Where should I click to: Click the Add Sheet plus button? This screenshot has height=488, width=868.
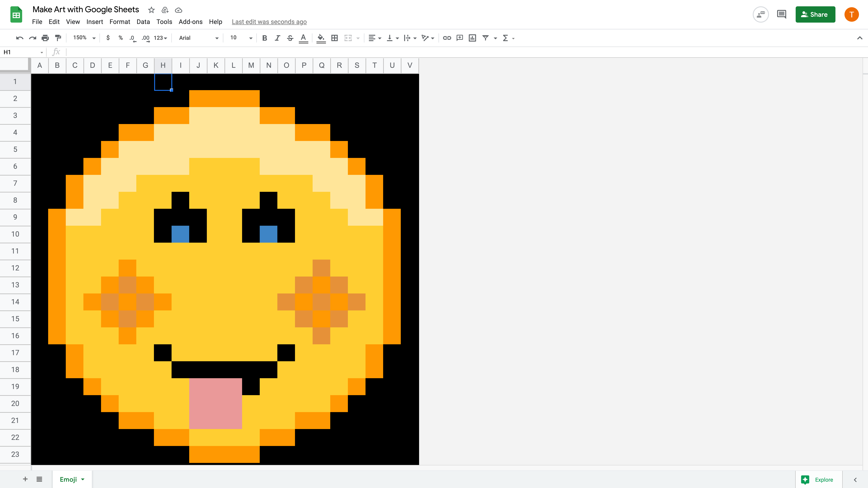[24, 479]
